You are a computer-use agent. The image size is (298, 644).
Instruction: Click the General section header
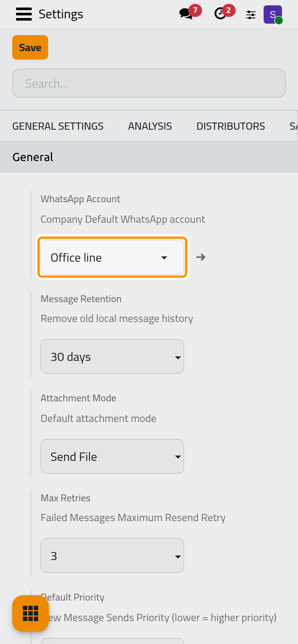click(149, 157)
